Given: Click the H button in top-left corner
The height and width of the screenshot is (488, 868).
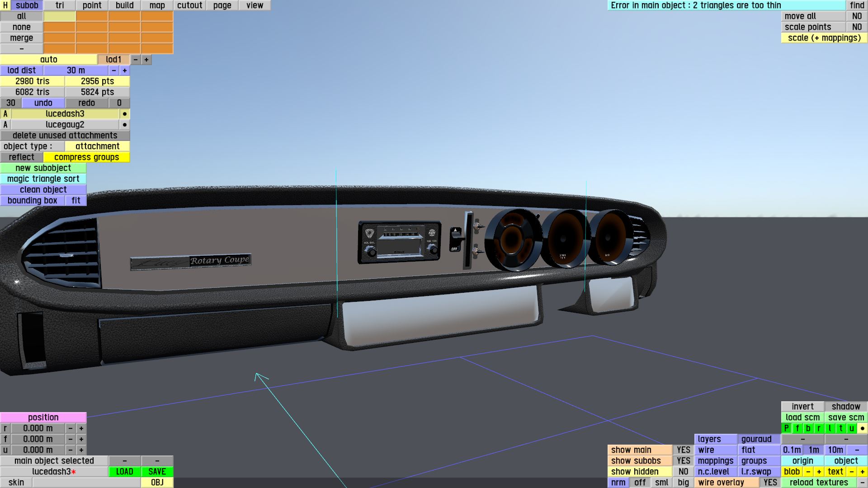Looking at the screenshot, I should (5, 5).
